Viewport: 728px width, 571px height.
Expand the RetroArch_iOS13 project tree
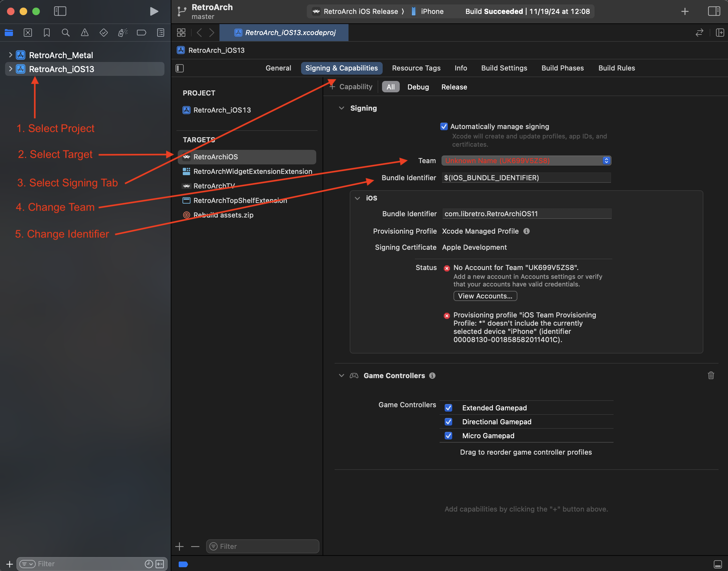click(10, 69)
